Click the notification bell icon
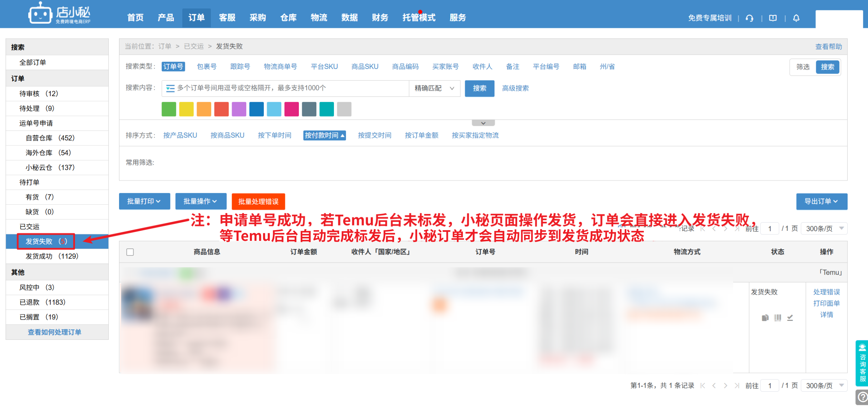 [796, 18]
